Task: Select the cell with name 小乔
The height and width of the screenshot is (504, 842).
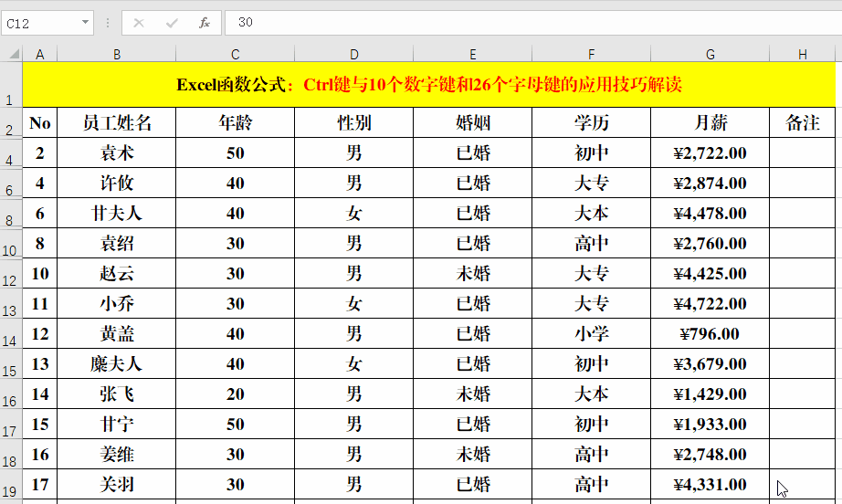Action: [x=117, y=303]
